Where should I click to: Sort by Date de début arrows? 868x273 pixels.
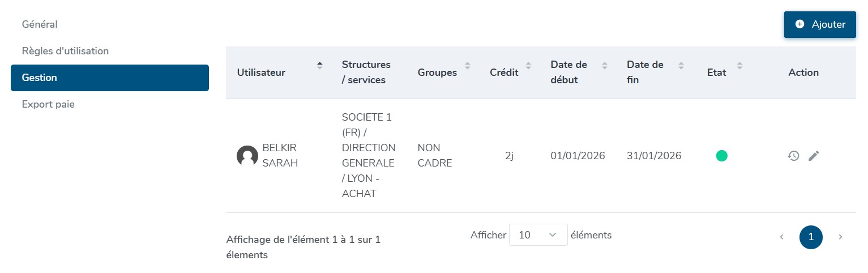[605, 65]
